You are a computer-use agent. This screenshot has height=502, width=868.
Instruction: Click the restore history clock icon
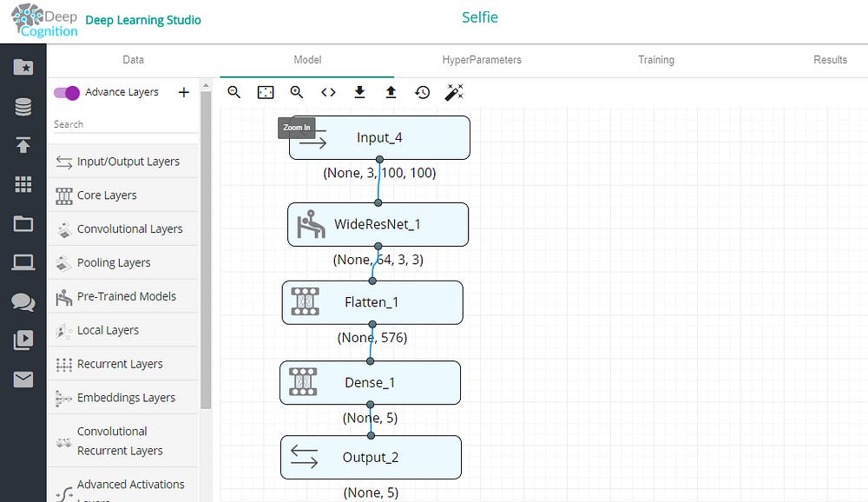tap(423, 92)
